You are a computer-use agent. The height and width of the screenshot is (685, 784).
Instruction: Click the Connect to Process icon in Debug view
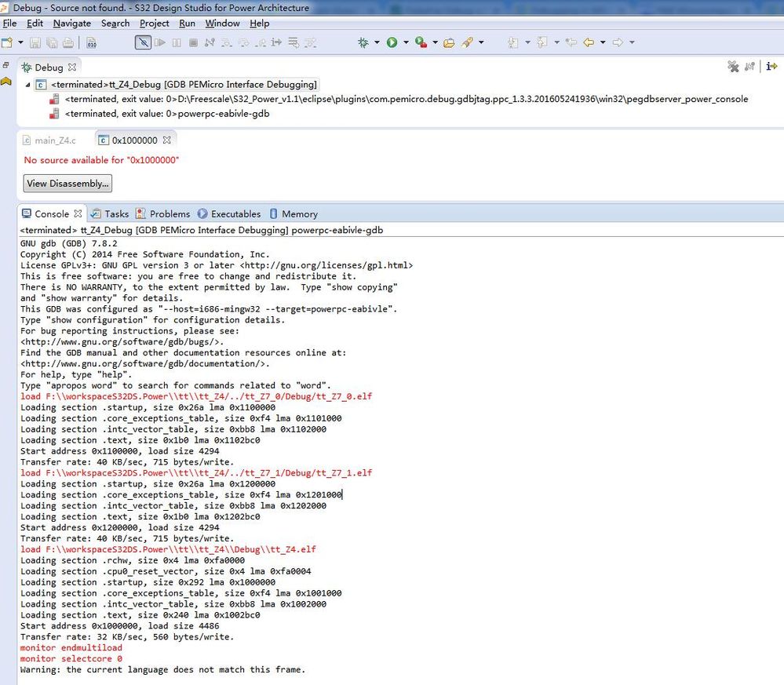click(x=749, y=67)
